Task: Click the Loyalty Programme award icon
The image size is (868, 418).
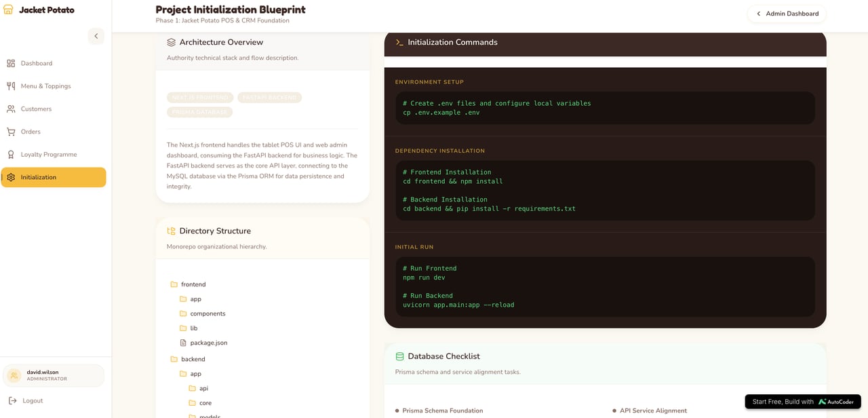Action: [x=11, y=154]
